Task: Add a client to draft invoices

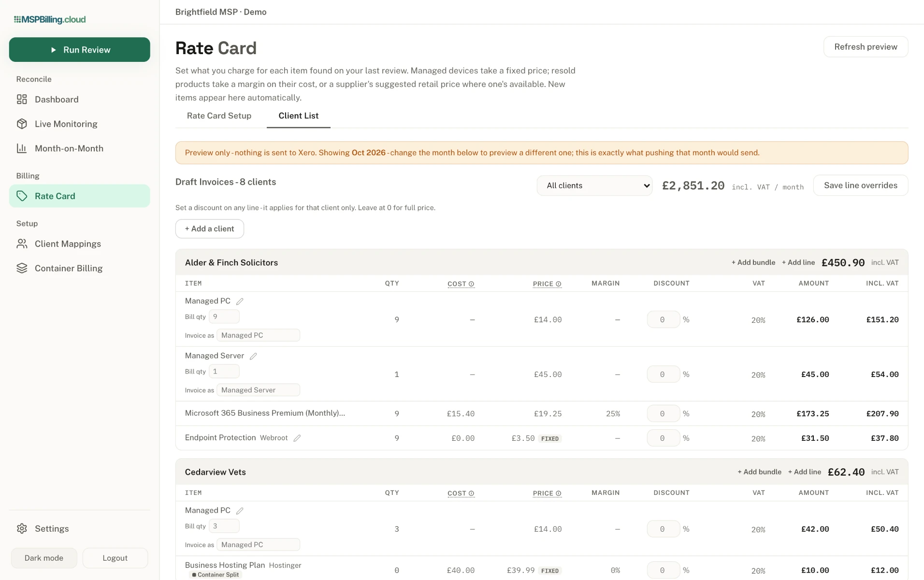Action: tap(210, 229)
